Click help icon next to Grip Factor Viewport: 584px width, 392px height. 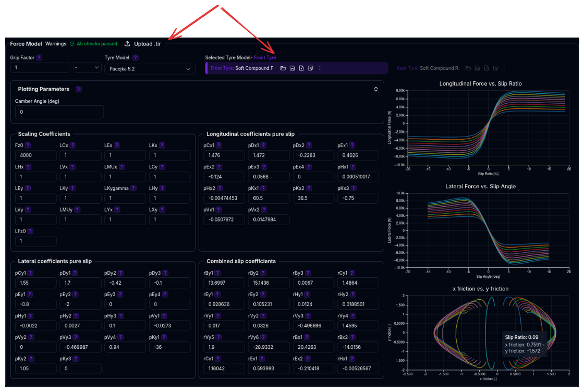(x=39, y=58)
